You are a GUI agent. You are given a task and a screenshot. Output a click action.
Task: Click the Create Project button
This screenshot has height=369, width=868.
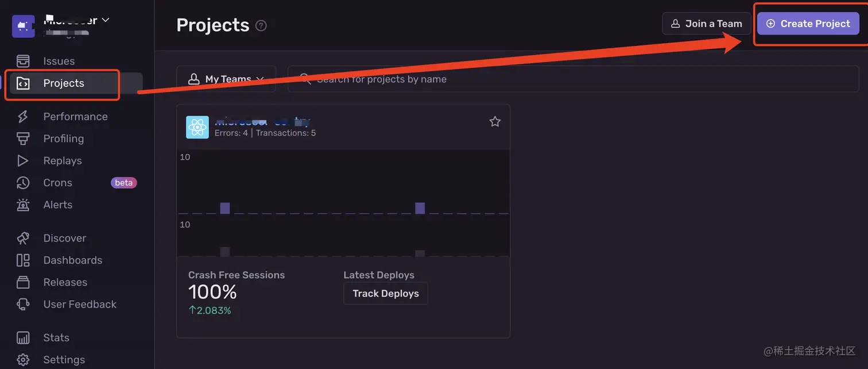pos(808,24)
